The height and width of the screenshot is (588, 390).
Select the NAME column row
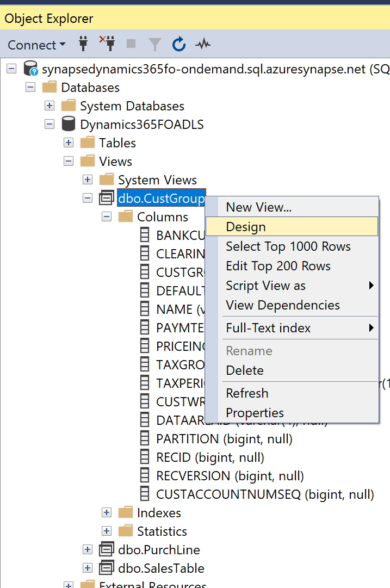coord(181,310)
